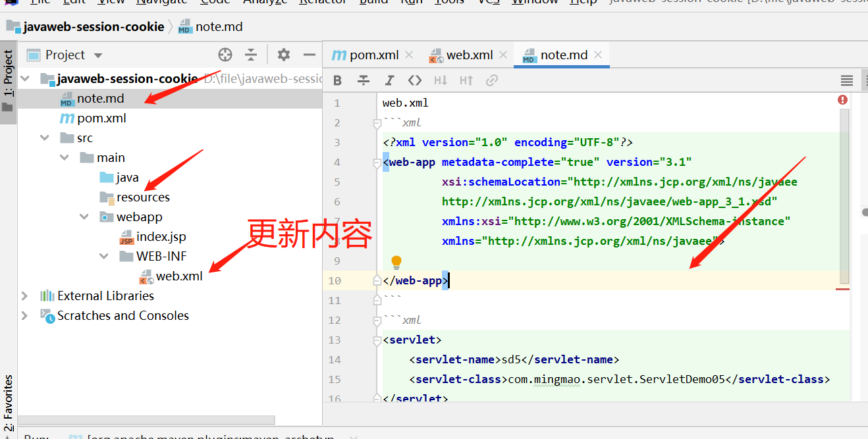Image resolution: width=868 pixels, height=439 pixels.
Task: Open the Run tool window tab
Action: (38, 436)
